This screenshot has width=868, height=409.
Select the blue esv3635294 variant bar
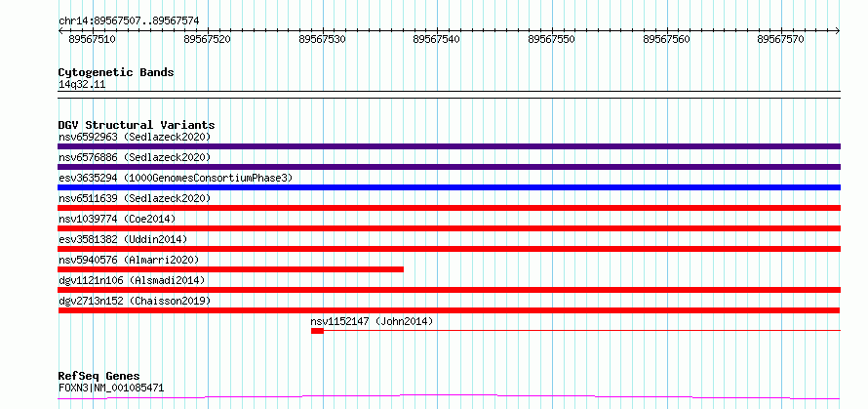pyautogui.click(x=449, y=187)
